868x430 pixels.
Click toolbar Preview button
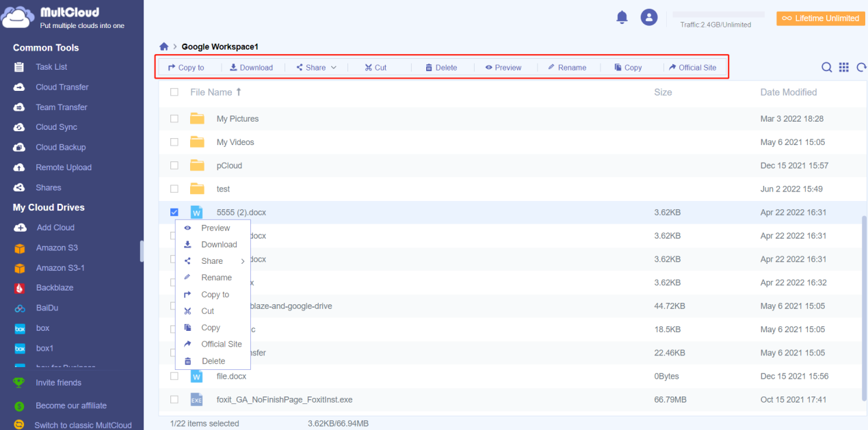[503, 68]
